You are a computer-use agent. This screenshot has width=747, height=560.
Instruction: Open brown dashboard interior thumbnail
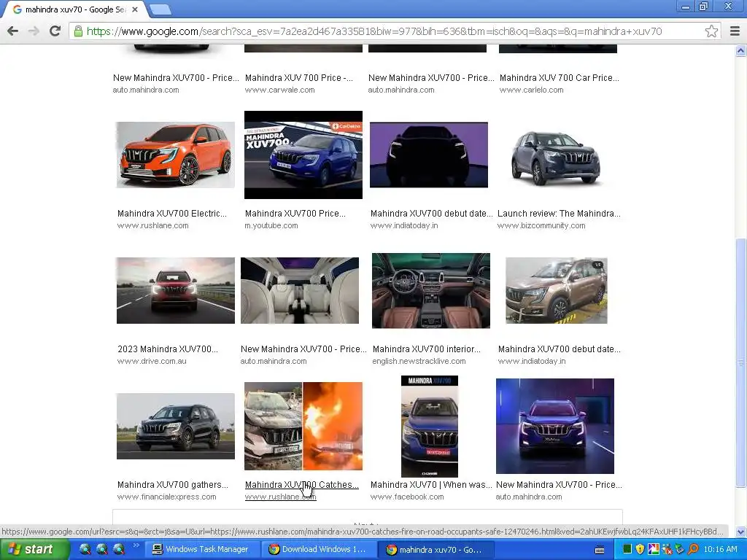[430, 290]
